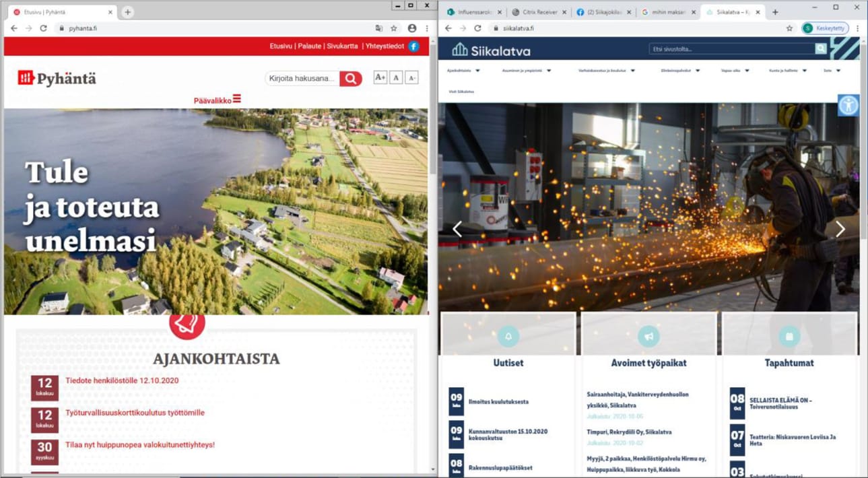Reload the pyhanta.fi page
Screen dimensions: 868x478
click(43, 28)
